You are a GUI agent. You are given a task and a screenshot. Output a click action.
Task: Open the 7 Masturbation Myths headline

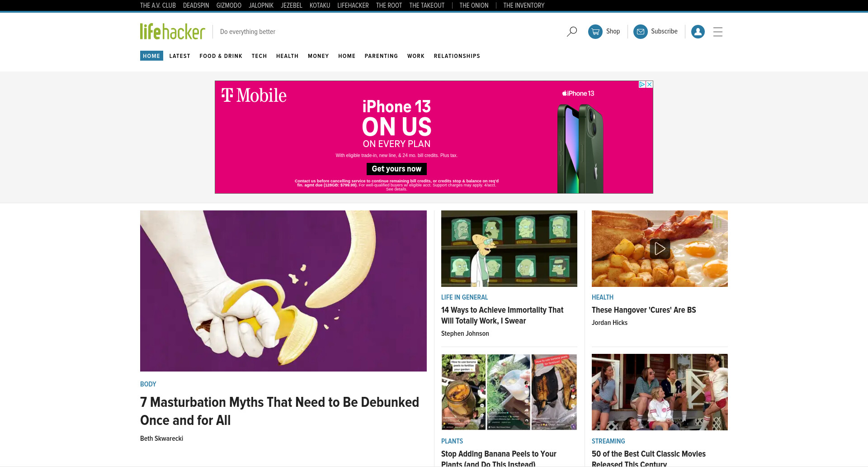[280, 411]
